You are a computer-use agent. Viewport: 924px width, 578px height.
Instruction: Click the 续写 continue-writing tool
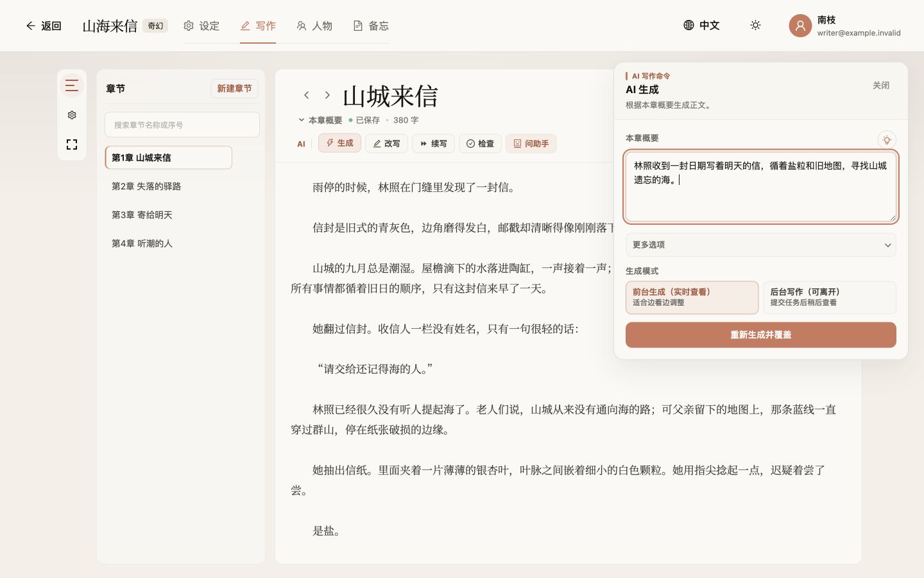(433, 144)
